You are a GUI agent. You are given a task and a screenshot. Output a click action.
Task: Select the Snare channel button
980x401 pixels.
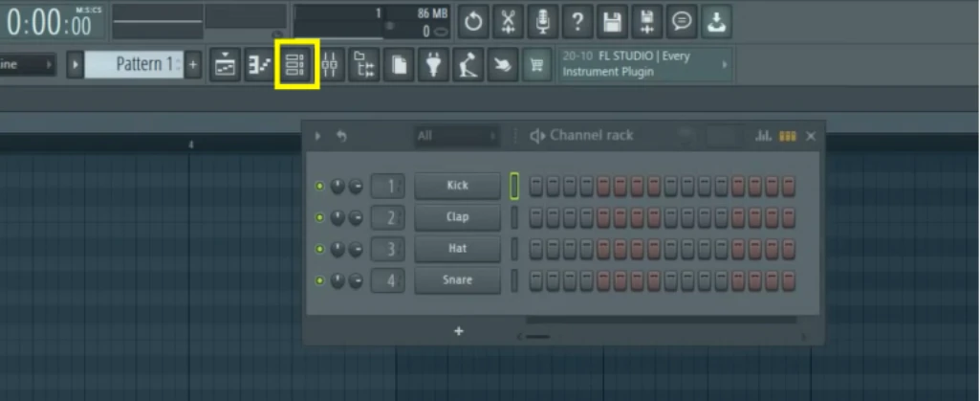[x=457, y=280]
